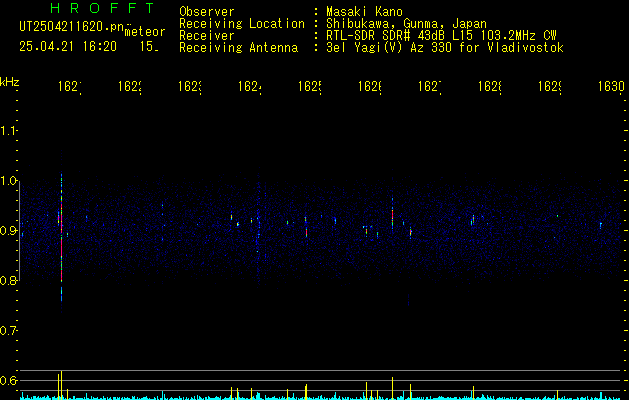Click the 0.9 frequency axis label
629x400 pixels.
click(8, 231)
